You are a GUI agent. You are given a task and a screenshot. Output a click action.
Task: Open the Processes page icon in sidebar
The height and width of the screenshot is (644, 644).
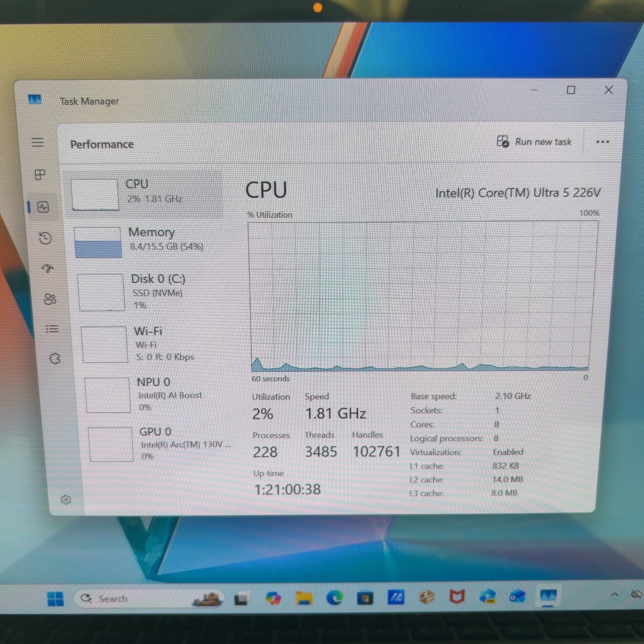click(x=40, y=175)
